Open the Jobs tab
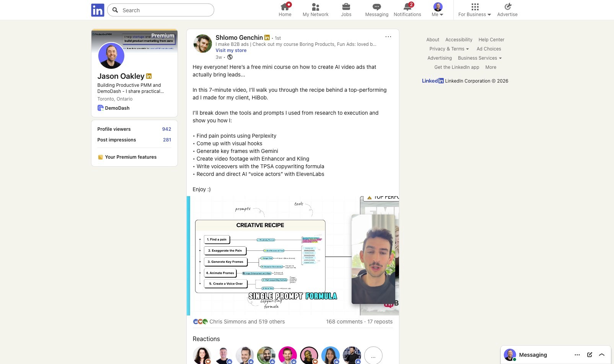The image size is (614, 364). tap(346, 10)
